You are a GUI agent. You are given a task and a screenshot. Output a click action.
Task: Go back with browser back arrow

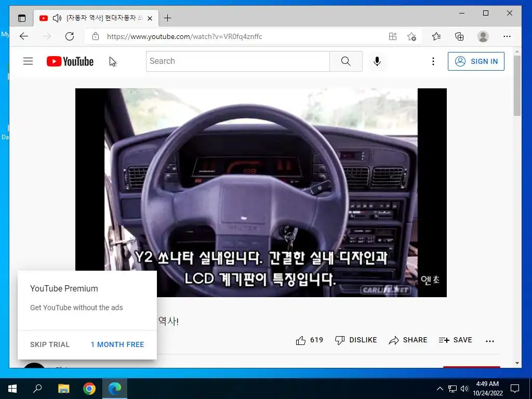(x=24, y=36)
